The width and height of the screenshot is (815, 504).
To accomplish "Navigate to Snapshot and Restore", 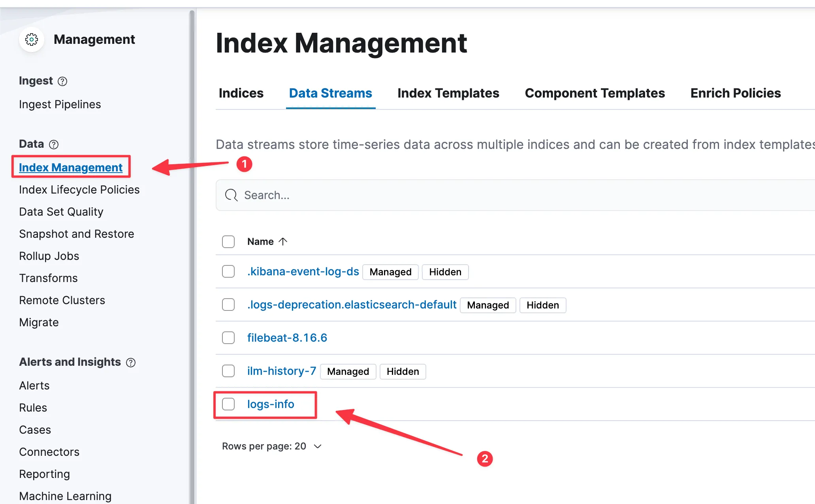I will pyautogui.click(x=77, y=234).
